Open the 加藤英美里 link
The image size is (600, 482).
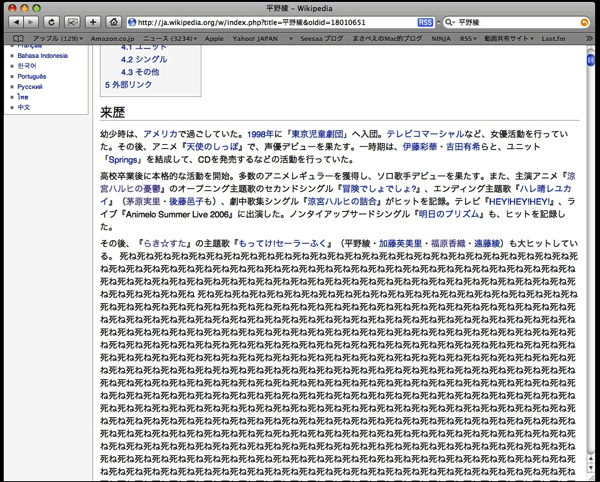pos(400,244)
